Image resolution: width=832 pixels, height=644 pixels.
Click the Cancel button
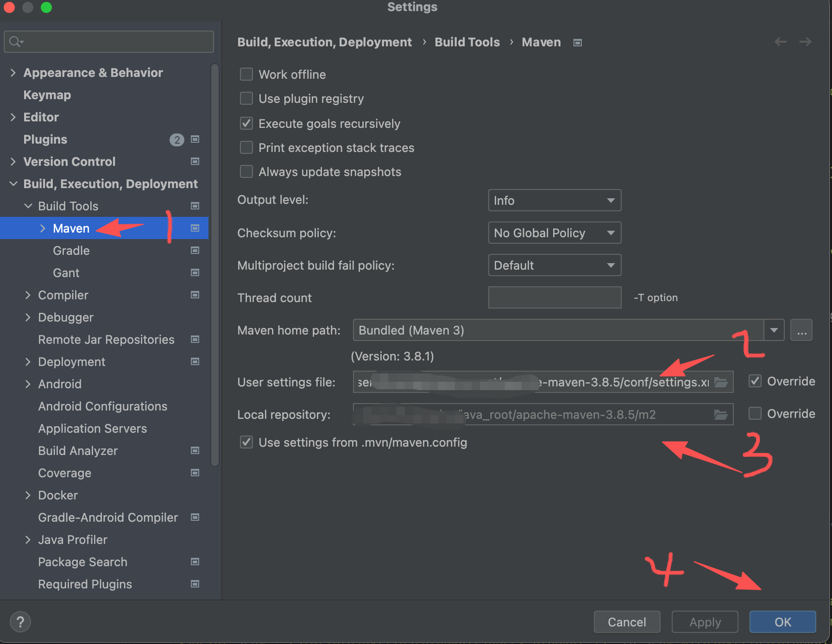pos(627,622)
